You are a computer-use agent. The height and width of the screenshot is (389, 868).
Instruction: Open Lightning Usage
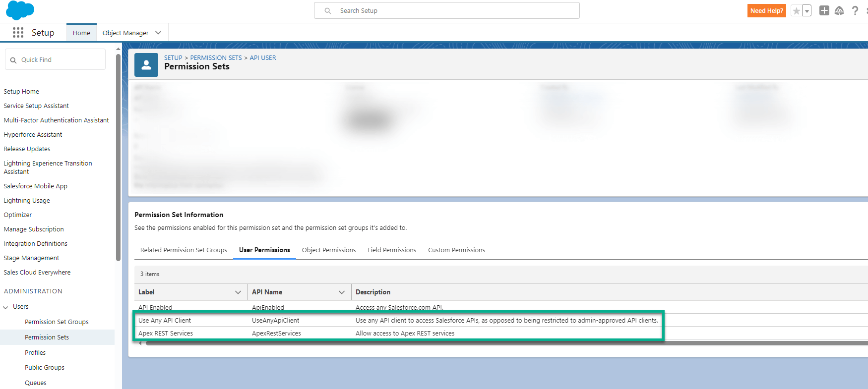(x=27, y=201)
